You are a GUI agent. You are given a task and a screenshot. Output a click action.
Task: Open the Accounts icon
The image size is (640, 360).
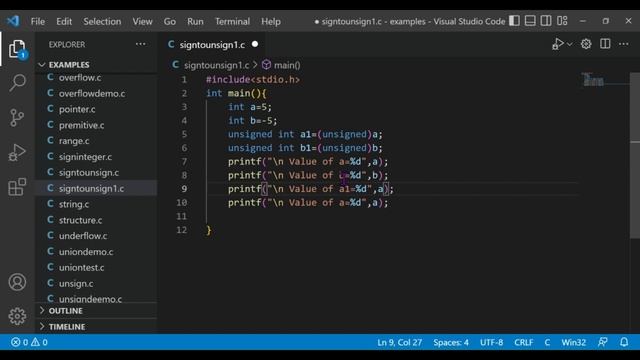pos(17,282)
